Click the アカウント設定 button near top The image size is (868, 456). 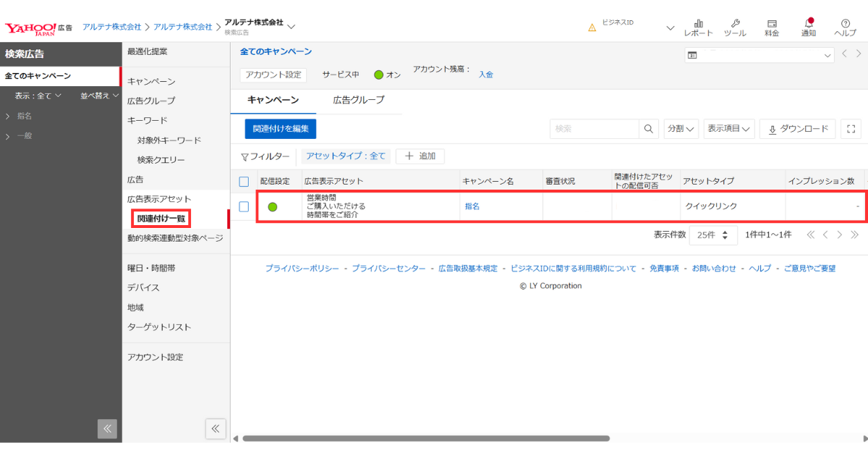(273, 75)
